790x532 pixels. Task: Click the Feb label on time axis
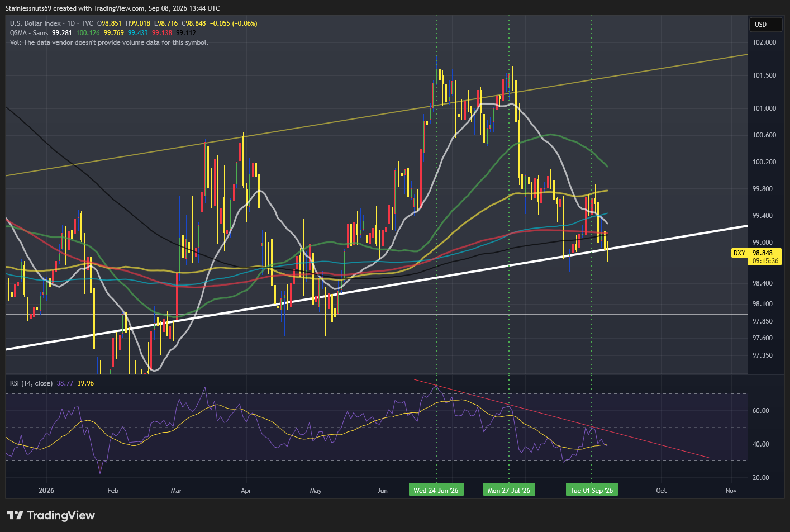click(113, 491)
